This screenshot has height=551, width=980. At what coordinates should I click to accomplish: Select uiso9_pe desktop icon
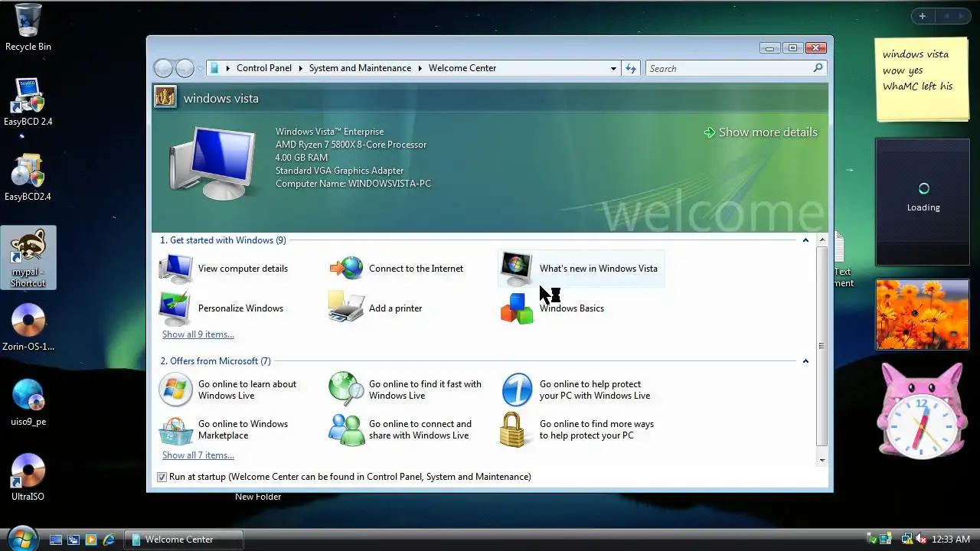click(28, 402)
